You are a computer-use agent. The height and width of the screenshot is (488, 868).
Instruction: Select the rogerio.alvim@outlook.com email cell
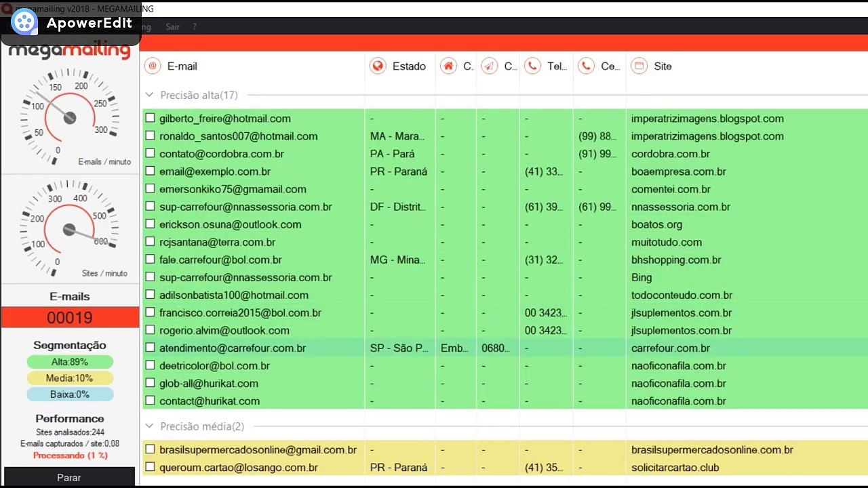pos(224,330)
